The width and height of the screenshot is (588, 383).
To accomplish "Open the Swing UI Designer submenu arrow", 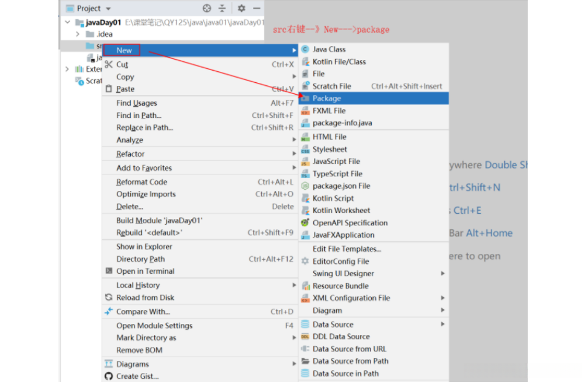I will 442,274.
